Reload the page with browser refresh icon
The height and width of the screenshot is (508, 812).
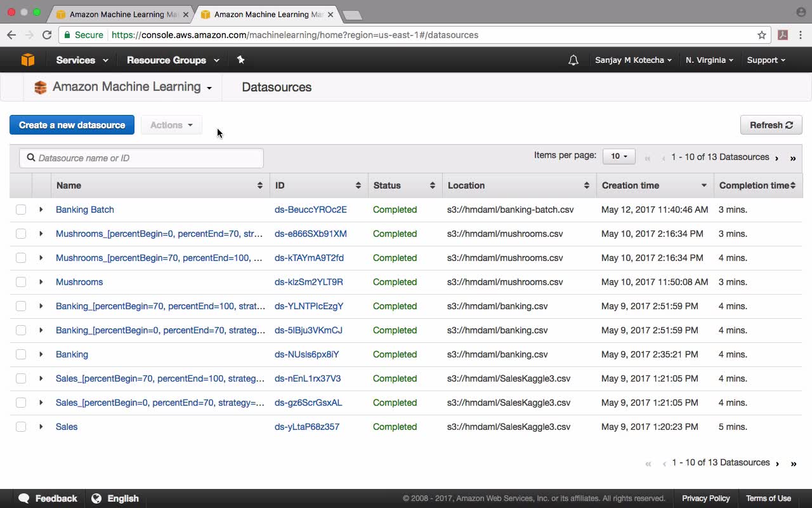(47, 35)
